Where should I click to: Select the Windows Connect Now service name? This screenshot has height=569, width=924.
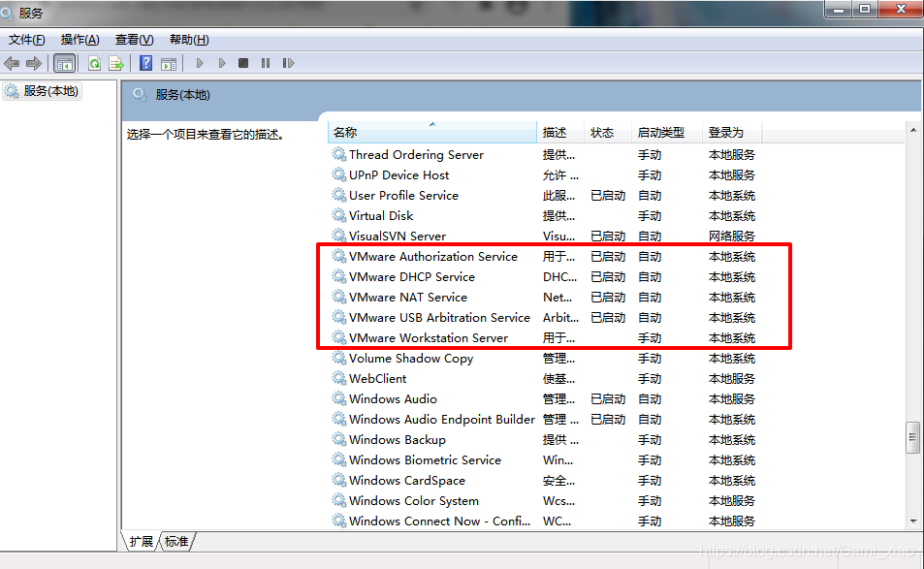coord(439,522)
